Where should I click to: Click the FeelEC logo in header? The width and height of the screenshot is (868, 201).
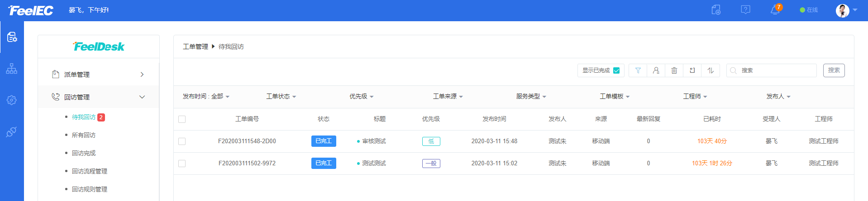(31, 10)
